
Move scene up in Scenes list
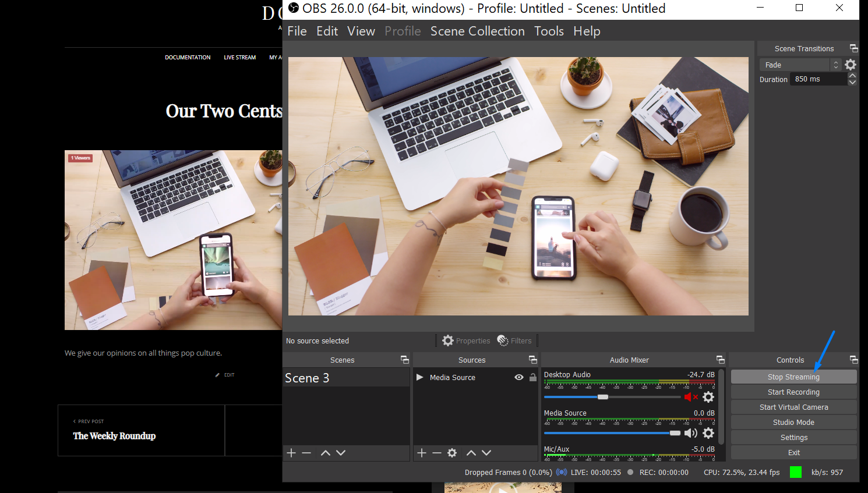point(326,453)
